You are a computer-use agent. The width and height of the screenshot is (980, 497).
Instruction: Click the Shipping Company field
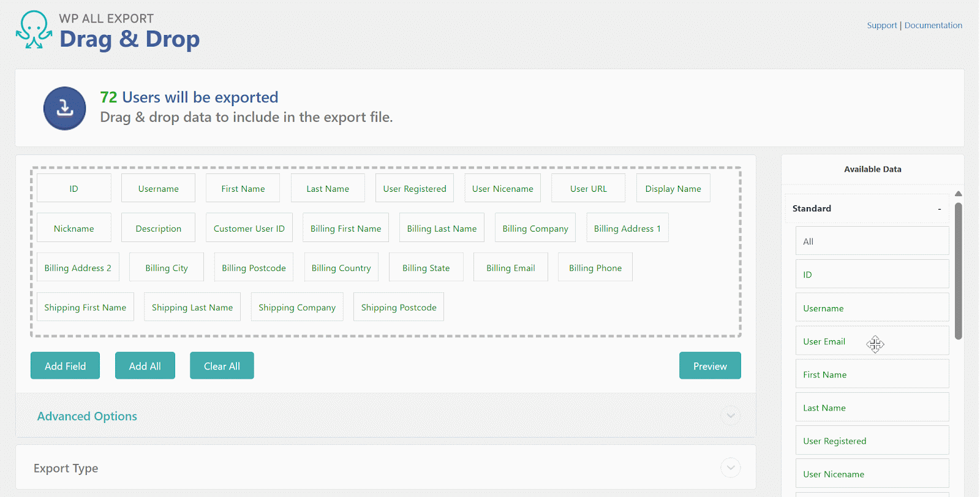[297, 306]
